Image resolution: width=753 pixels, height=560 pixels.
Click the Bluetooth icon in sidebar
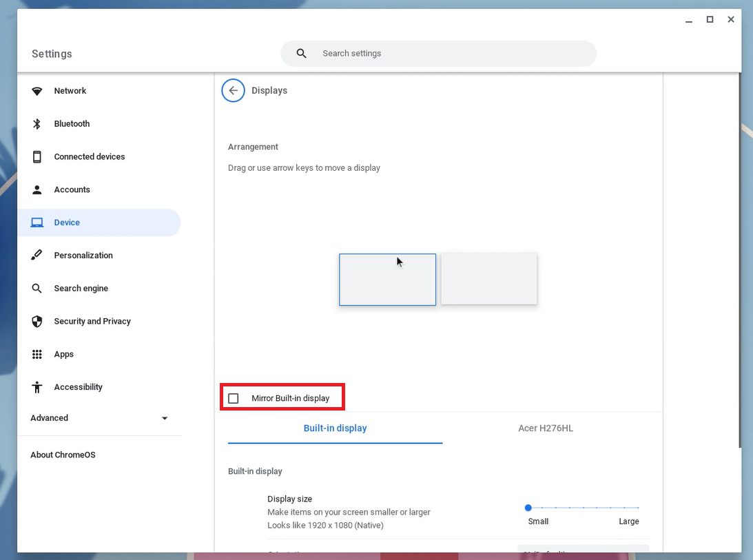(37, 124)
